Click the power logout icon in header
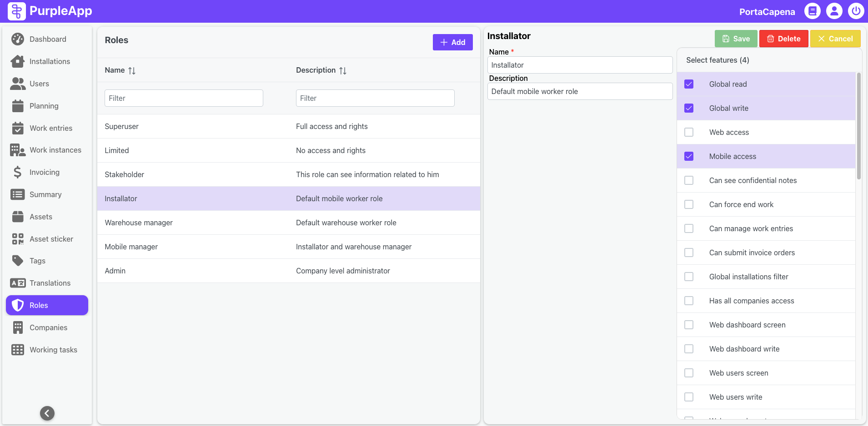868x426 pixels. coord(856,11)
